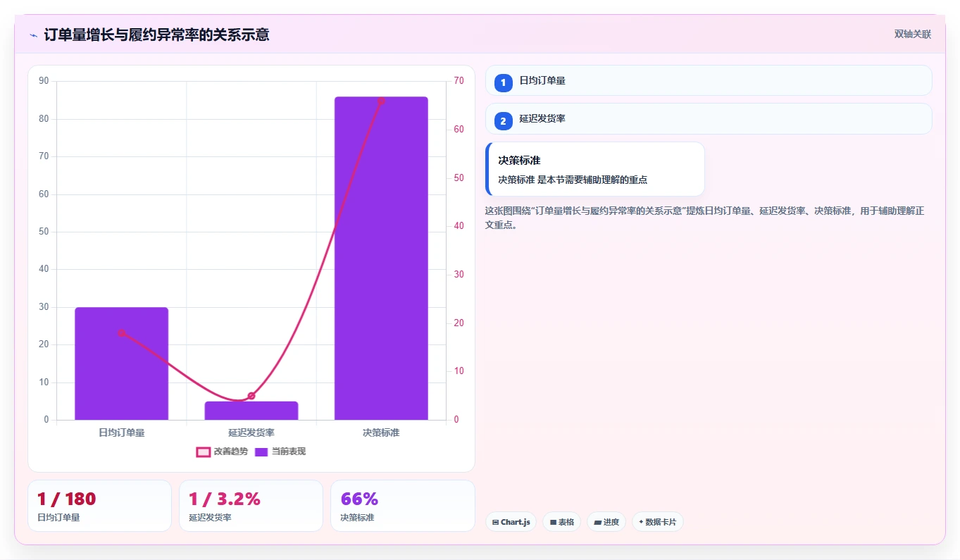Click the number 1 badge for 日均订单量

point(503,83)
